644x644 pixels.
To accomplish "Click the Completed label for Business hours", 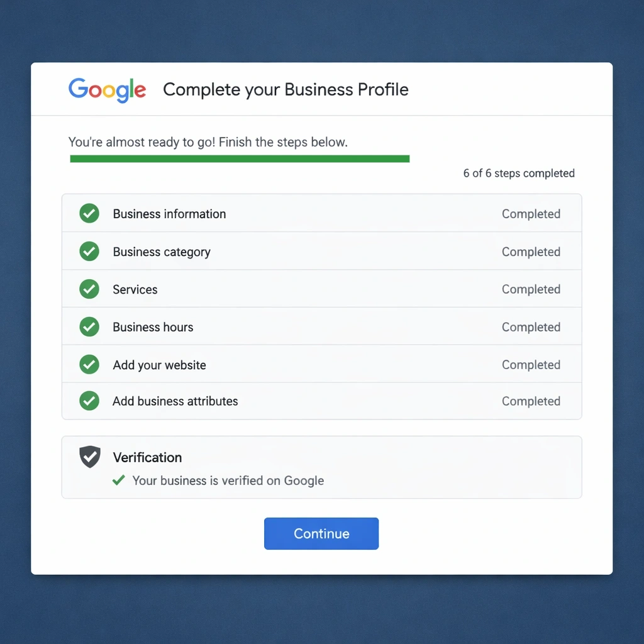I will click(x=531, y=326).
